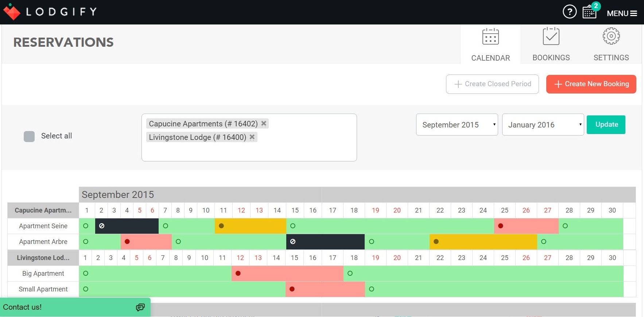Toggle the Select all checkbox
Screen dimensions: 644x317
(29, 136)
